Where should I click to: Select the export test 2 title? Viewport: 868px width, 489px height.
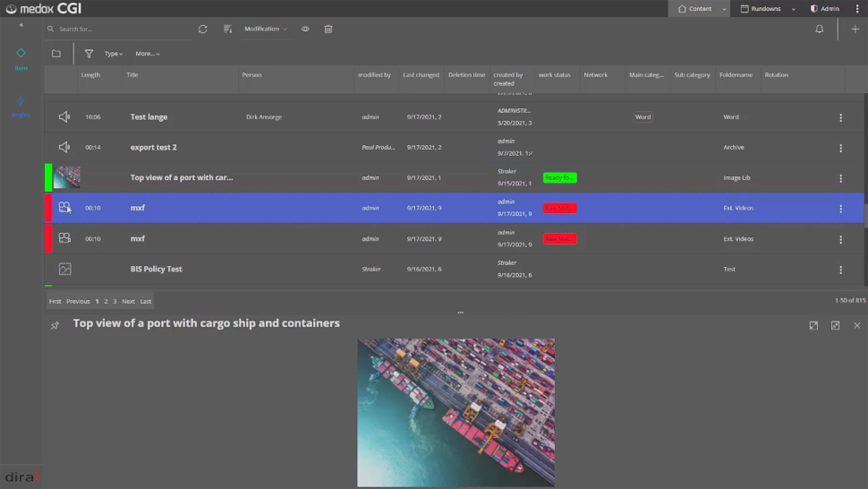153,147
